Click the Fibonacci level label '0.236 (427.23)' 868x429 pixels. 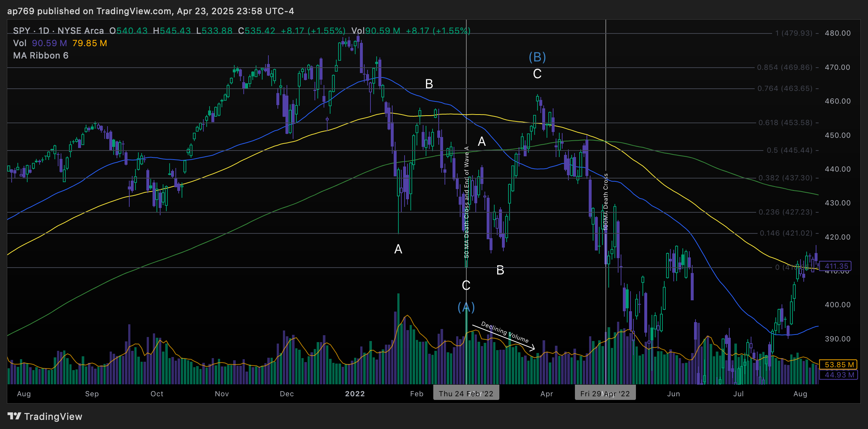coord(785,212)
